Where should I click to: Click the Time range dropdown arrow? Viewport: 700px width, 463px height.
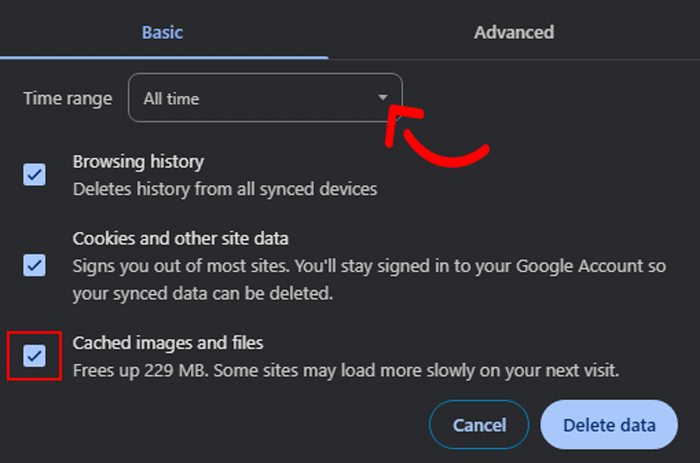[x=382, y=98]
